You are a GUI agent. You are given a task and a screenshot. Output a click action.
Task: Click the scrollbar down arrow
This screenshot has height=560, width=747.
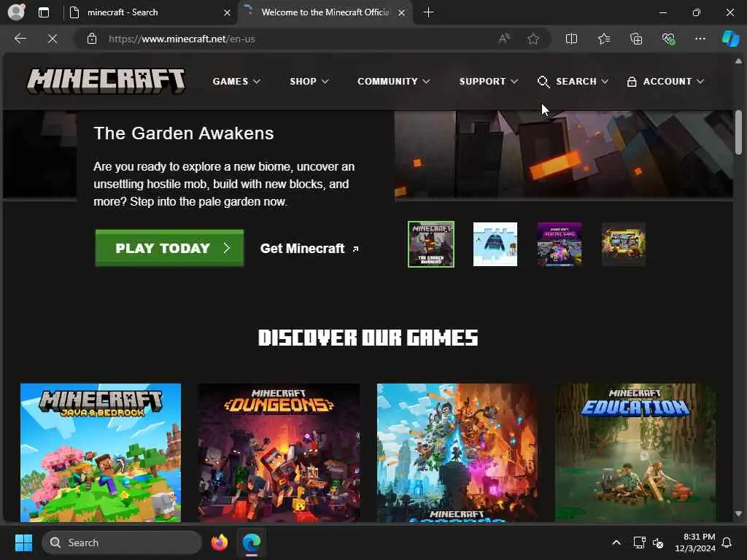click(x=738, y=514)
